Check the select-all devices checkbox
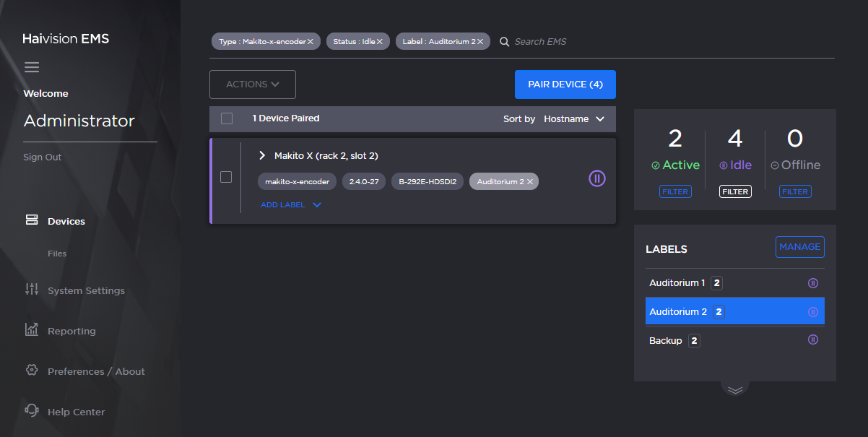The image size is (868, 437). (x=227, y=118)
